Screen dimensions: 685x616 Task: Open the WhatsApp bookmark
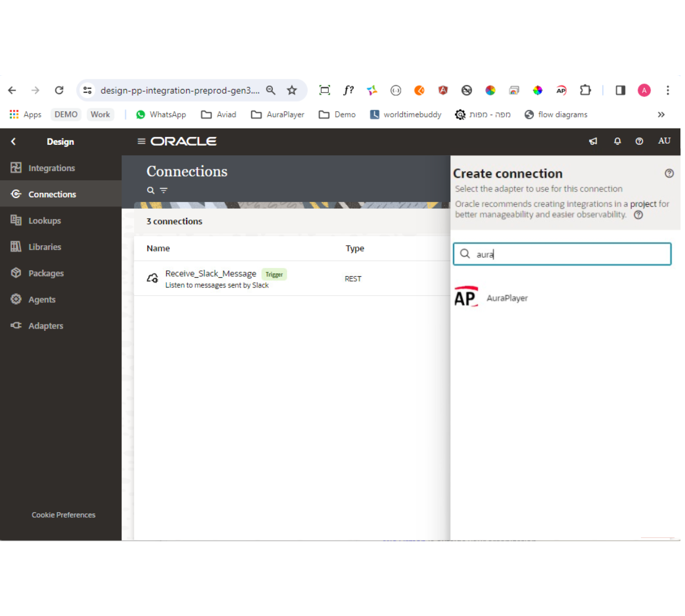pyautogui.click(x=161, y=115)
